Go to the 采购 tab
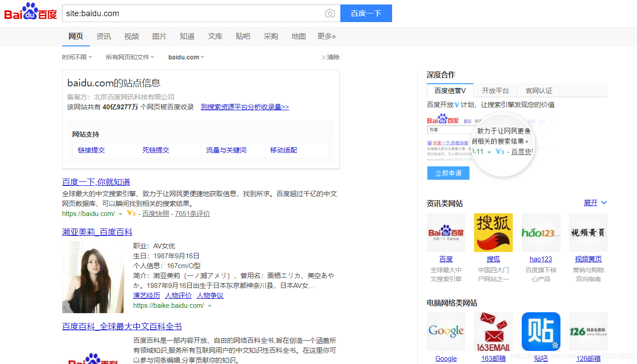This screenshot has width=637, height=364. 271,36
